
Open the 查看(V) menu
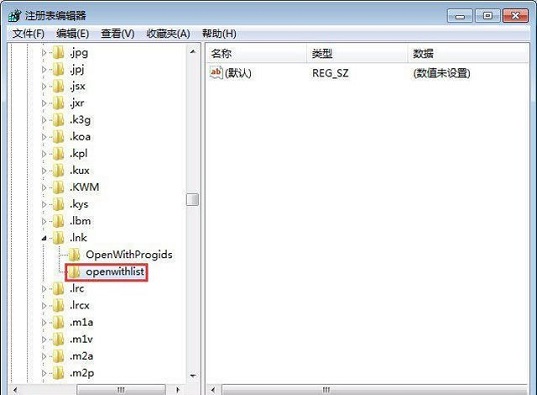click(x=117, y=34)
